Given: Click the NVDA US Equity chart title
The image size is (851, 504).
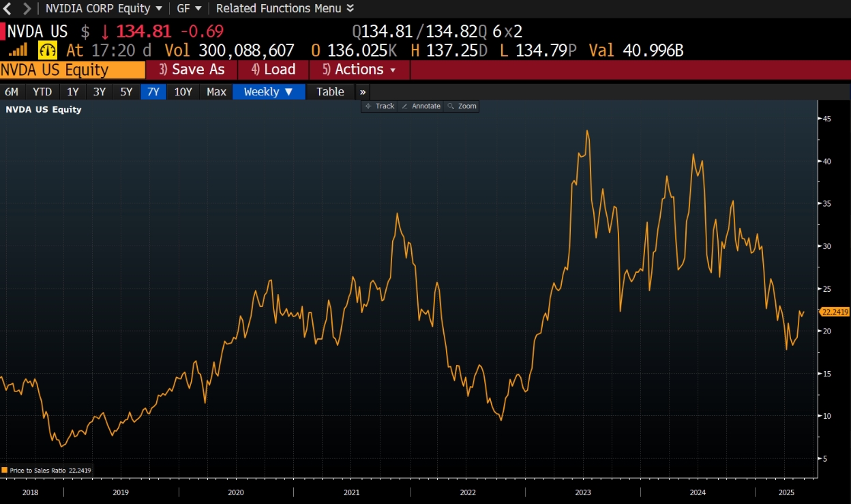Looking at the screenshot, I should (44, 109).
